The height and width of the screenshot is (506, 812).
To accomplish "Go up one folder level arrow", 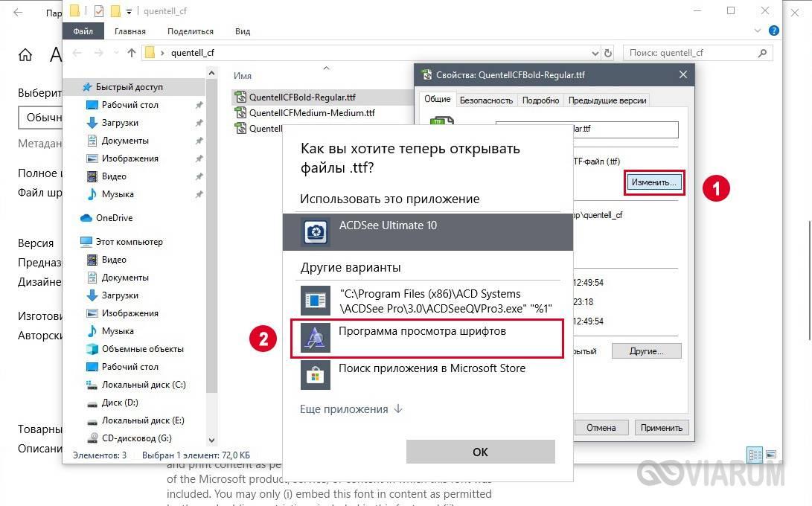I will tap(132, 53).
